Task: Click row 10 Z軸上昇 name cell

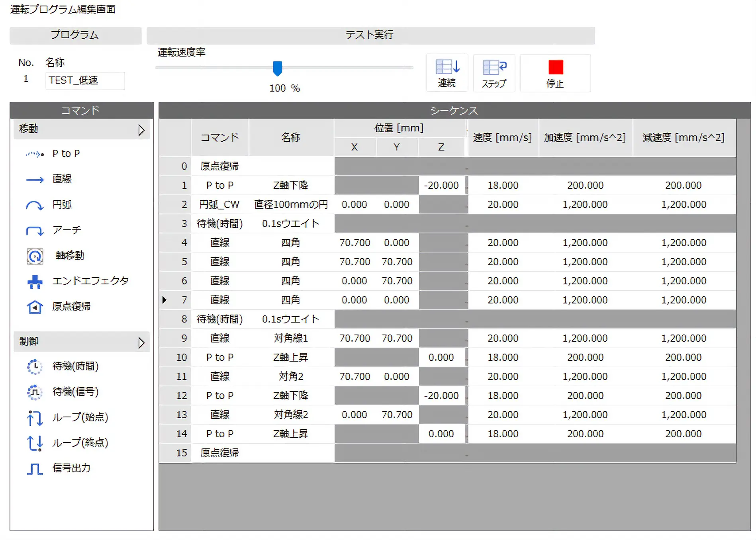Action: [291, 357]
